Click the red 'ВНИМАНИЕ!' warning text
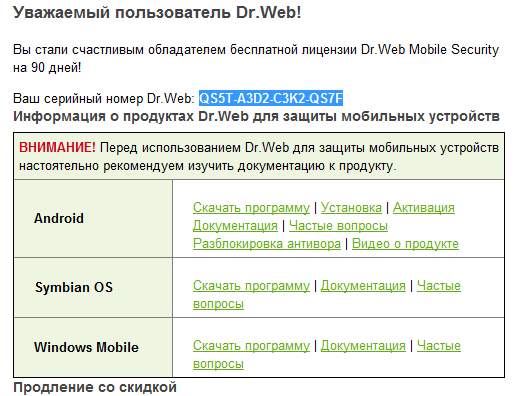The height and width of the screenshot is (396, 526). coord(57,148)
